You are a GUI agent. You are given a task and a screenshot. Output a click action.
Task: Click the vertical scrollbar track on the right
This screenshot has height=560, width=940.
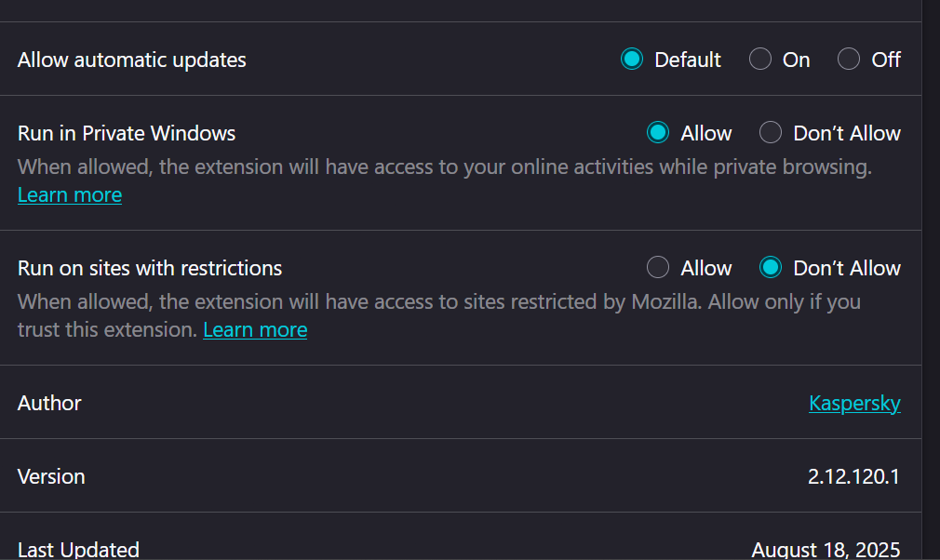(931, 280)
